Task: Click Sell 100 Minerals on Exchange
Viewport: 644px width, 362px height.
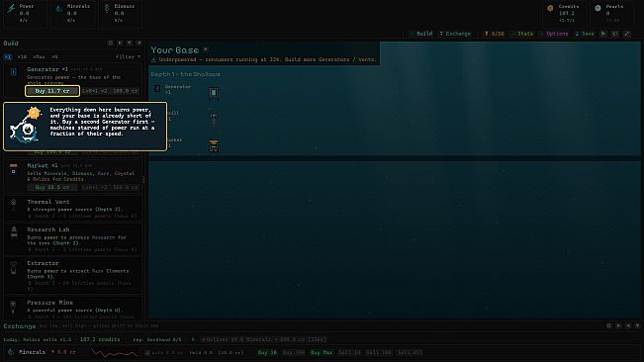Action: pos(378,352)
